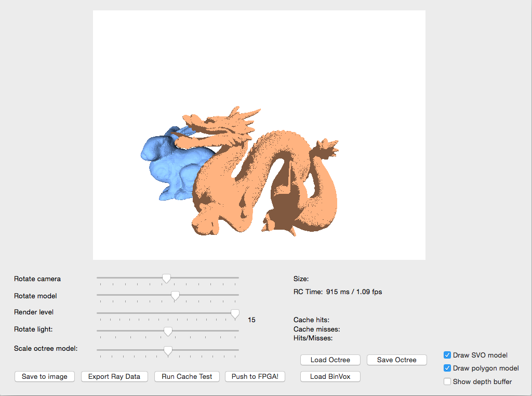
Task: Click the Save to image button
Action: [45, 376]
